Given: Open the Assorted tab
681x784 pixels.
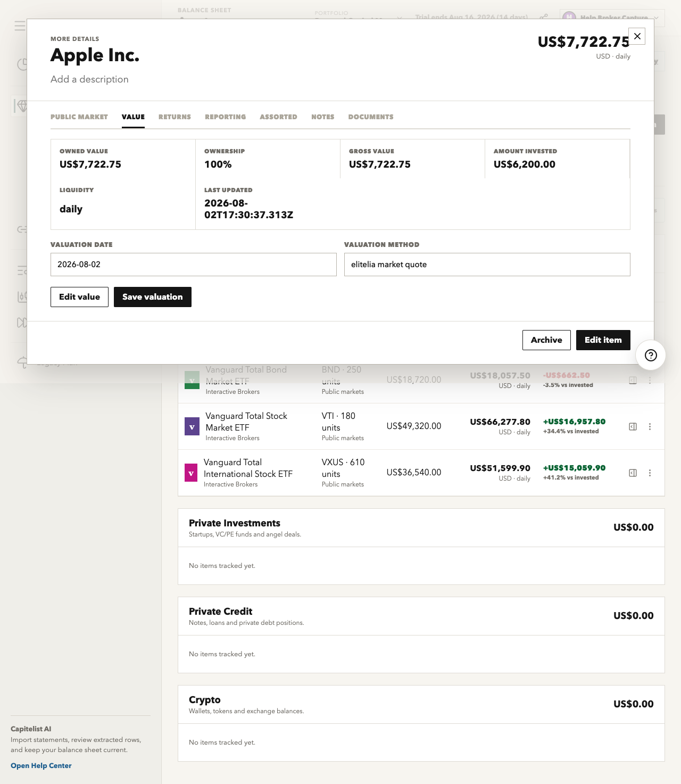Looking at the screenshot, I should 278,117.
